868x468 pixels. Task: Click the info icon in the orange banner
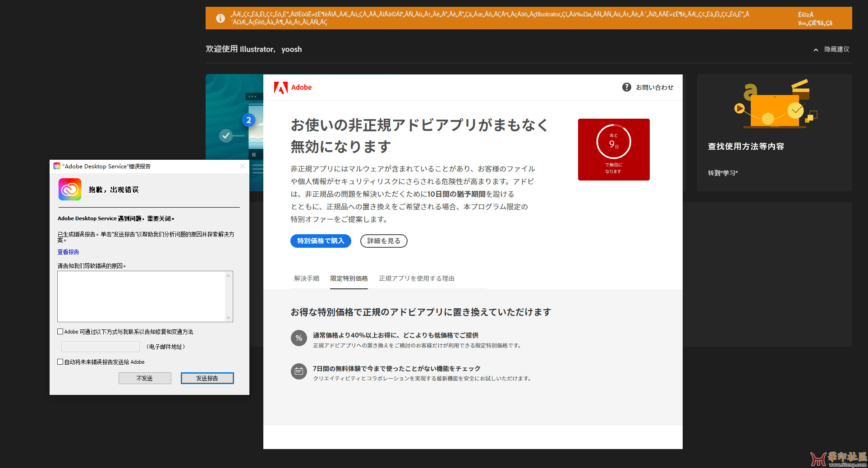pyautogui.click(x=220, y=19)
